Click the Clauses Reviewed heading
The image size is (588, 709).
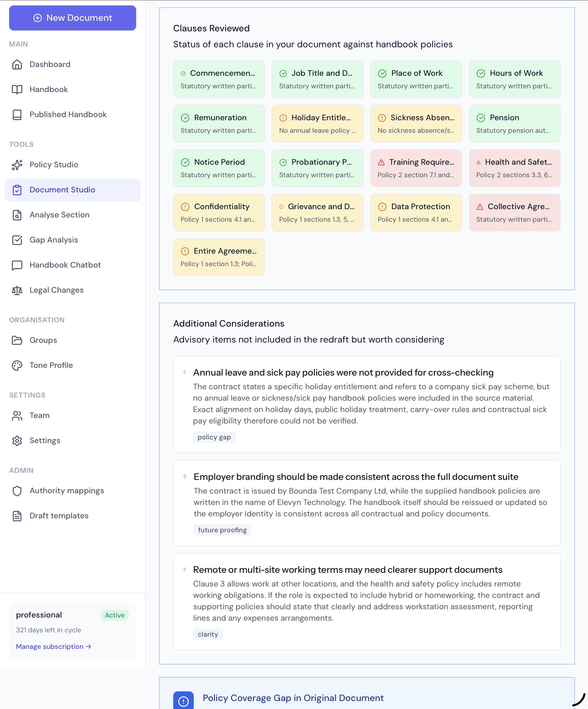click(x=211, y=28)
